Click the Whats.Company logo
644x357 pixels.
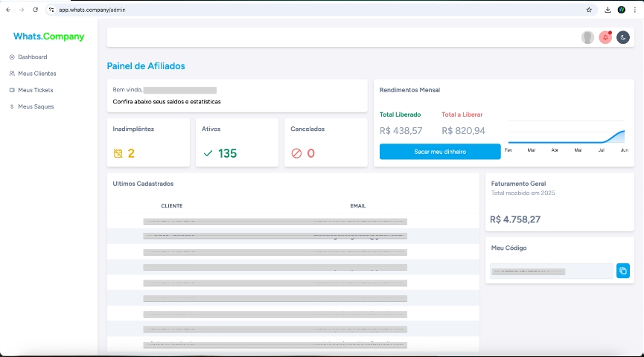point(48,36)
